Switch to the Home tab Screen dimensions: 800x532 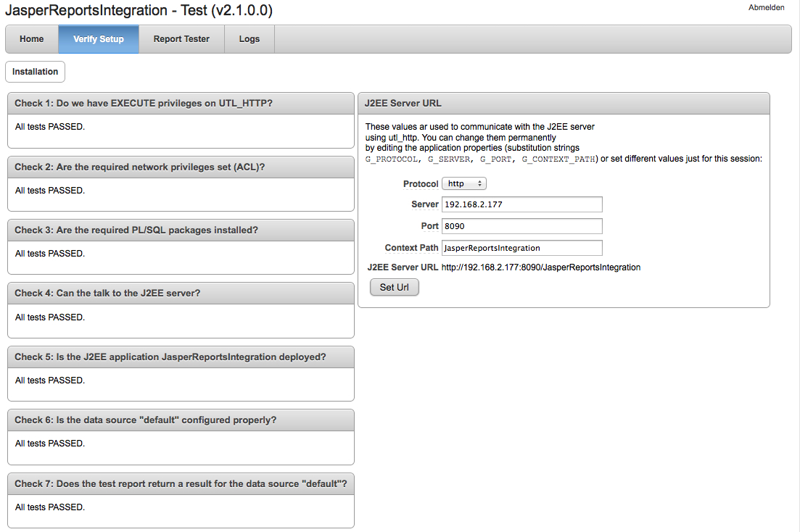[x=31, y=39]
